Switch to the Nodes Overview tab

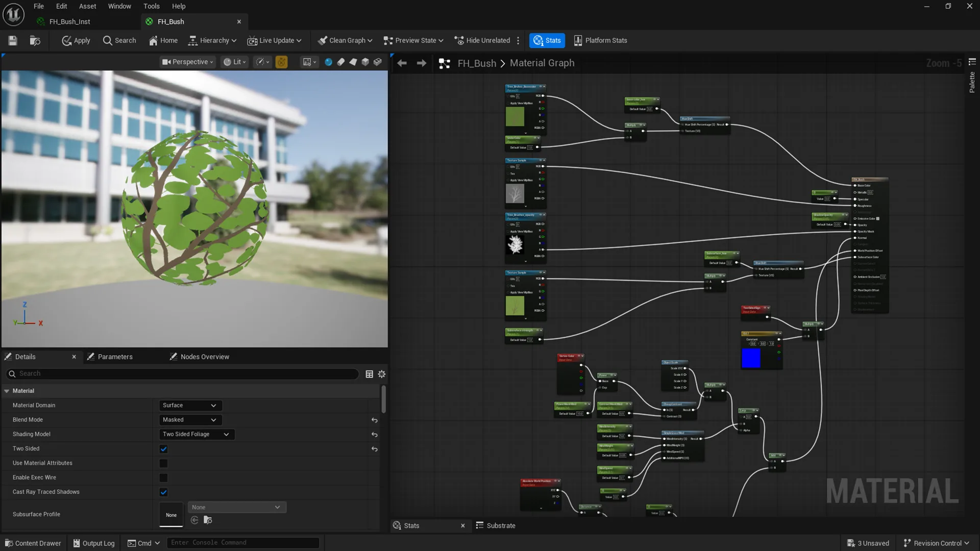pyautogui.click(x=200, y=357)
